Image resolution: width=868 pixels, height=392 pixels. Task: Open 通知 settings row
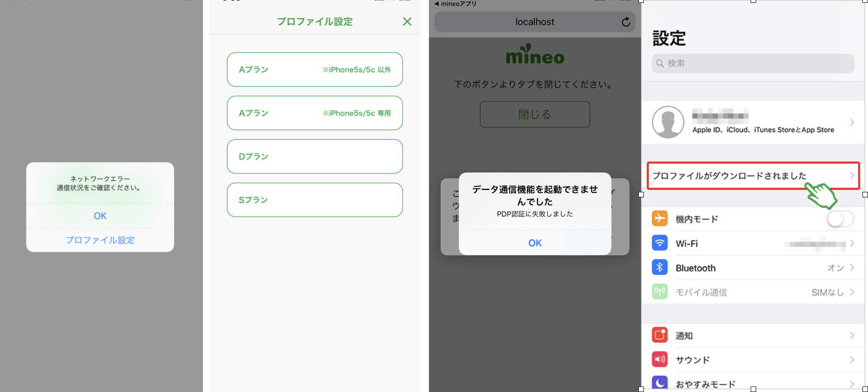pos(753,335)
